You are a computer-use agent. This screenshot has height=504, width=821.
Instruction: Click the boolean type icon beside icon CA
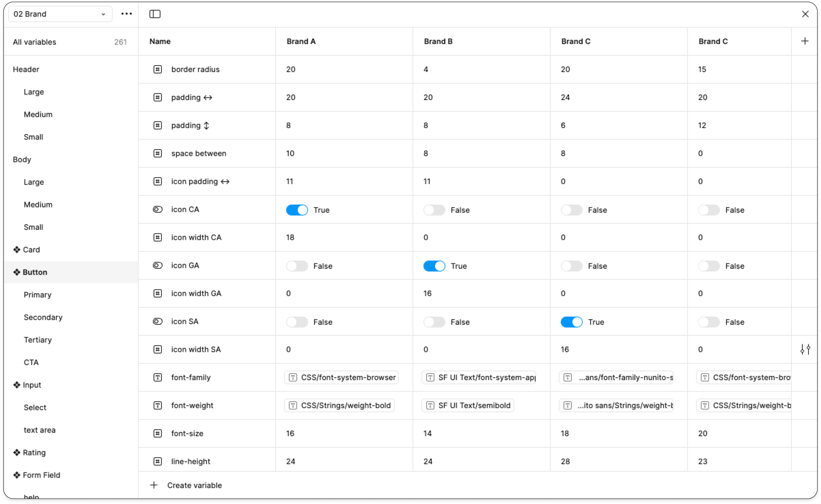click(x=157, y=209)
